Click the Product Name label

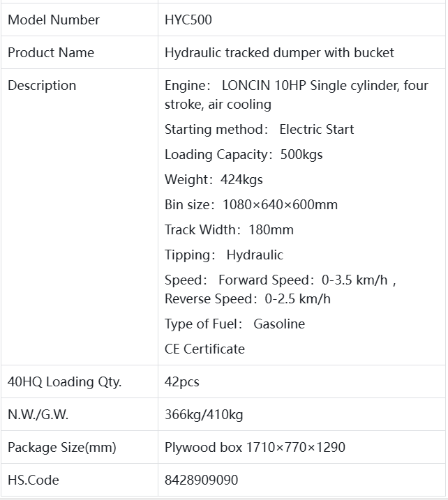pyautogui.click(x=51, y=52)
